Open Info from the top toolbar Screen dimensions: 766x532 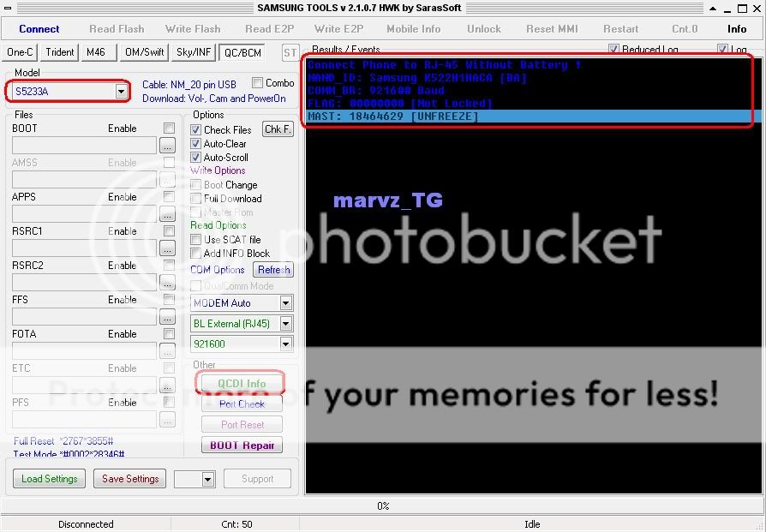tap(737, 29)
